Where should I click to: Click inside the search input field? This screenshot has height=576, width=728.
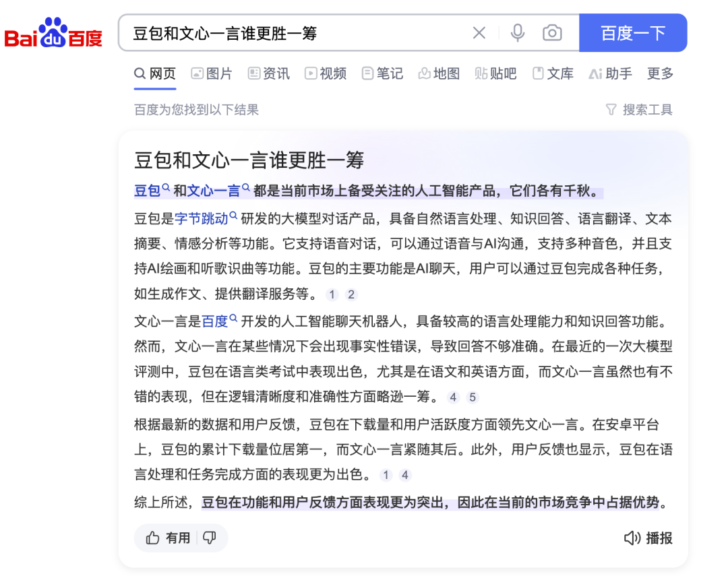pos(290,33)
